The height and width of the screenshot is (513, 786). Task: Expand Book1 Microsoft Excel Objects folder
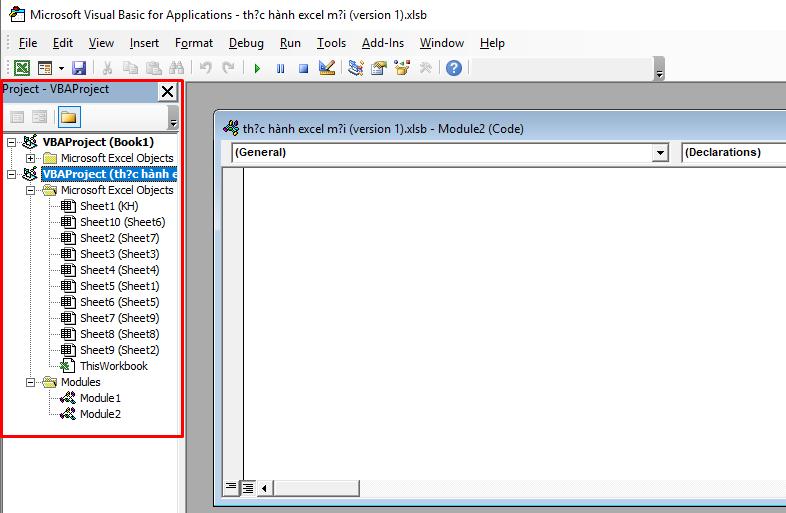coord(31,158)
